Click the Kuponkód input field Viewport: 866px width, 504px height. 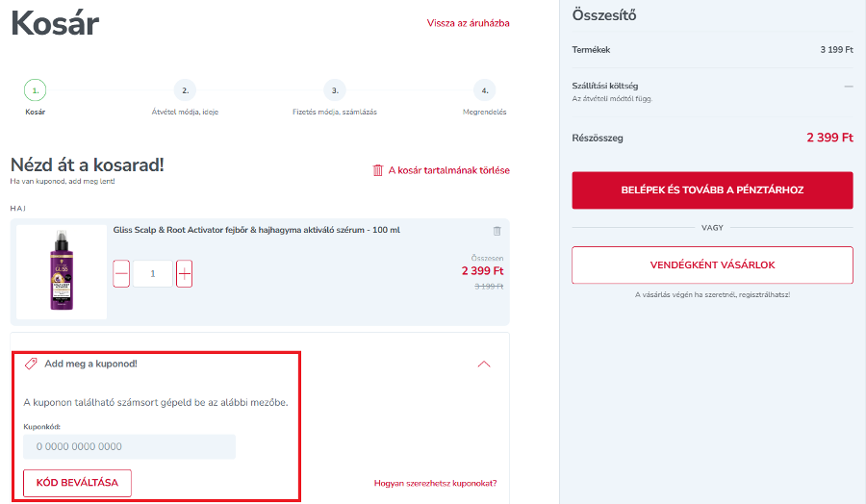point(129,446)
